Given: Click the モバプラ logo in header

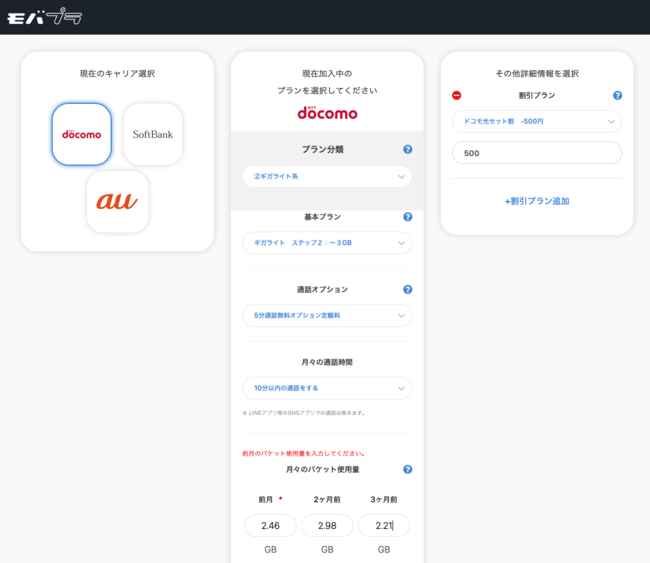Looking at the screenshot, I should 44,17.
